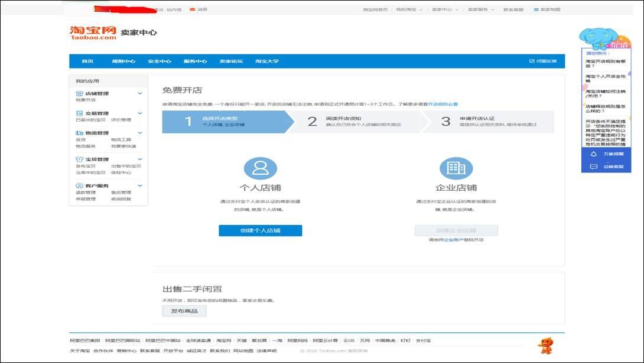Click the chat bubble icon for 召唤客服

coord(593,166)
